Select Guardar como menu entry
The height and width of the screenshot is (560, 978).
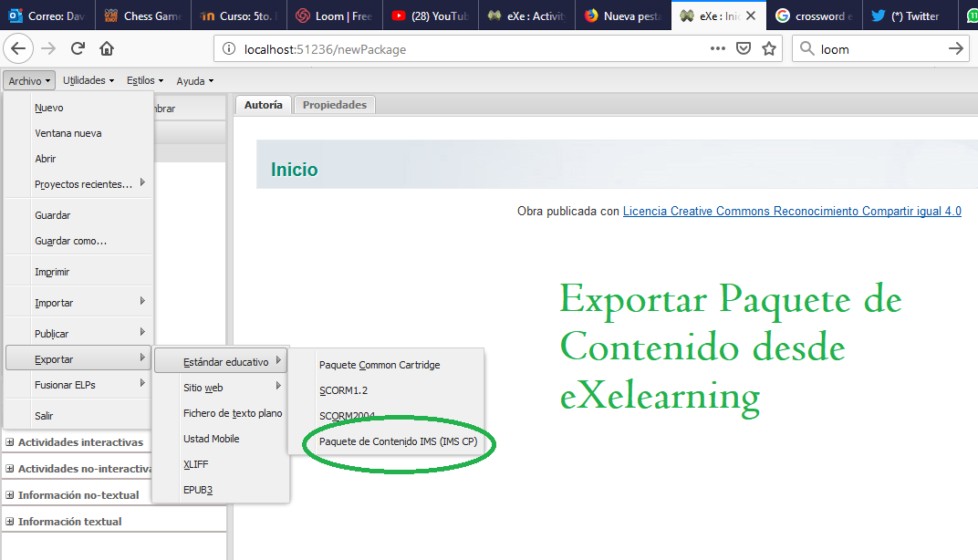78,241
